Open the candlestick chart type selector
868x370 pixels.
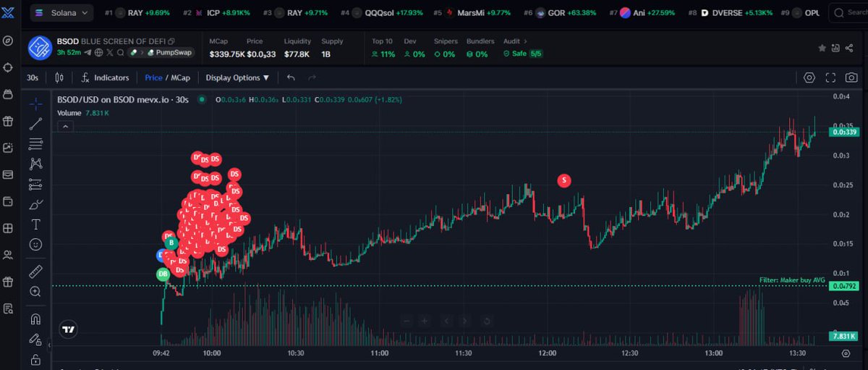click(59, 77)
